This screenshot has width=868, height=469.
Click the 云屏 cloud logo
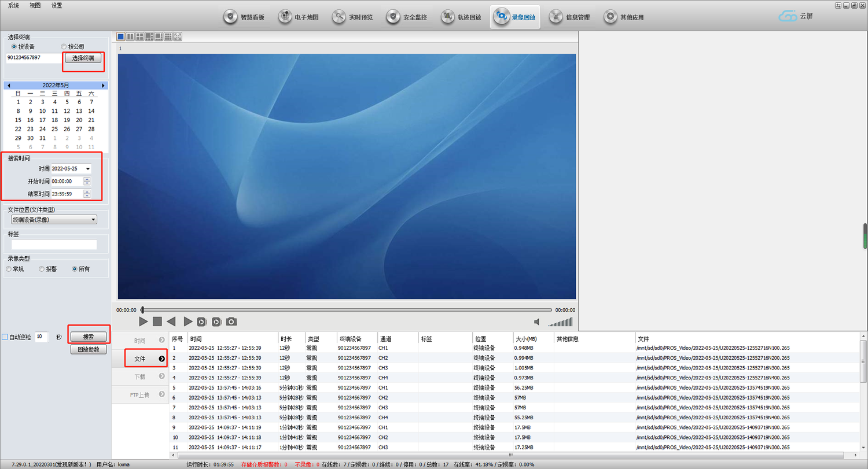coord(796,17)
